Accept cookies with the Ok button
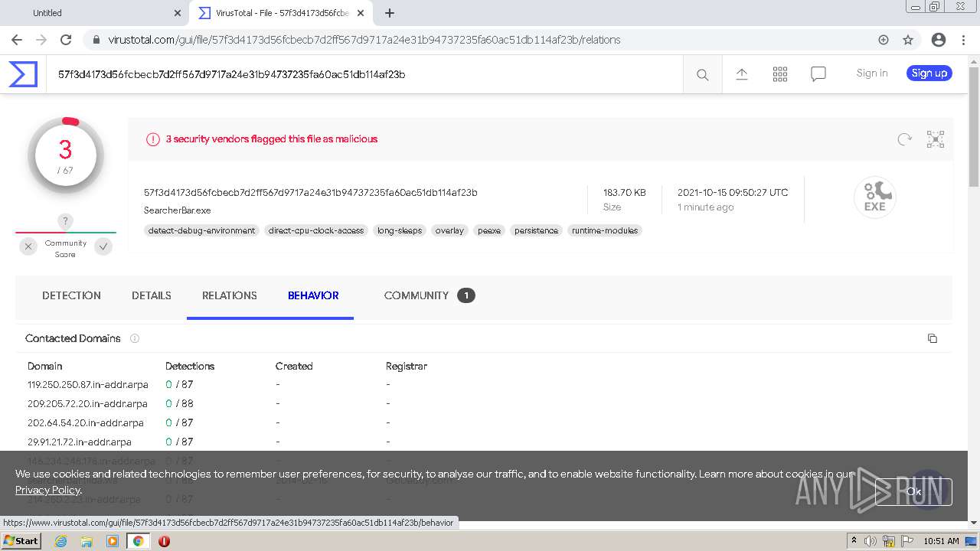The image size is (980, 551). coord(913,491)
